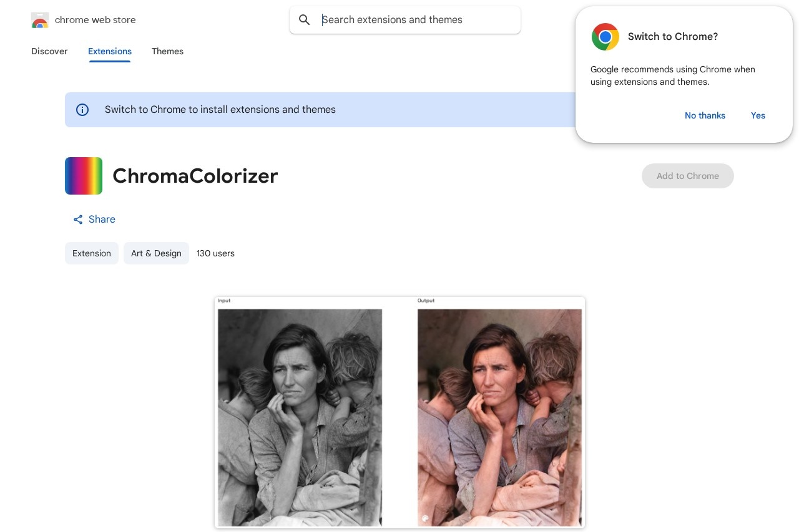This screenshot has height=532, width=799.
Task: Dismiss the dialog with No thanks
Action: [705, 115]
